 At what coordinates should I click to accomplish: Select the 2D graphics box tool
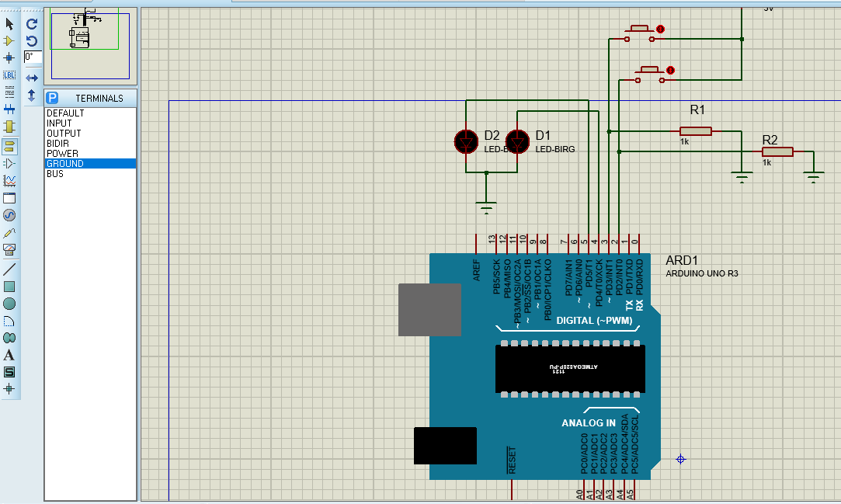click(9, 287)
